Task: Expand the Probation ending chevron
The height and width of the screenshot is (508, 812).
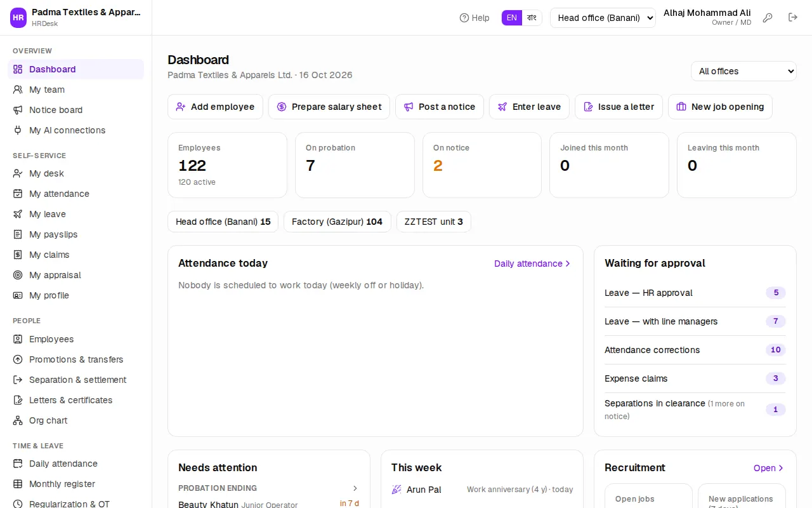Action: click(x=355, y=488)
